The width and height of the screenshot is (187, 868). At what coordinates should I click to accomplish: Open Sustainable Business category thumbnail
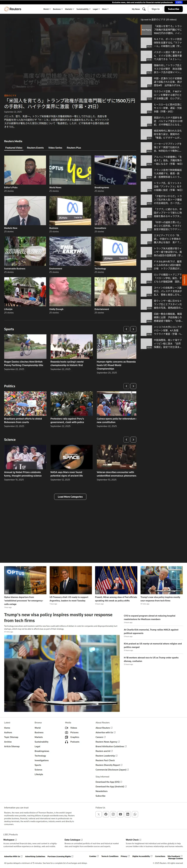coord(25,251)
